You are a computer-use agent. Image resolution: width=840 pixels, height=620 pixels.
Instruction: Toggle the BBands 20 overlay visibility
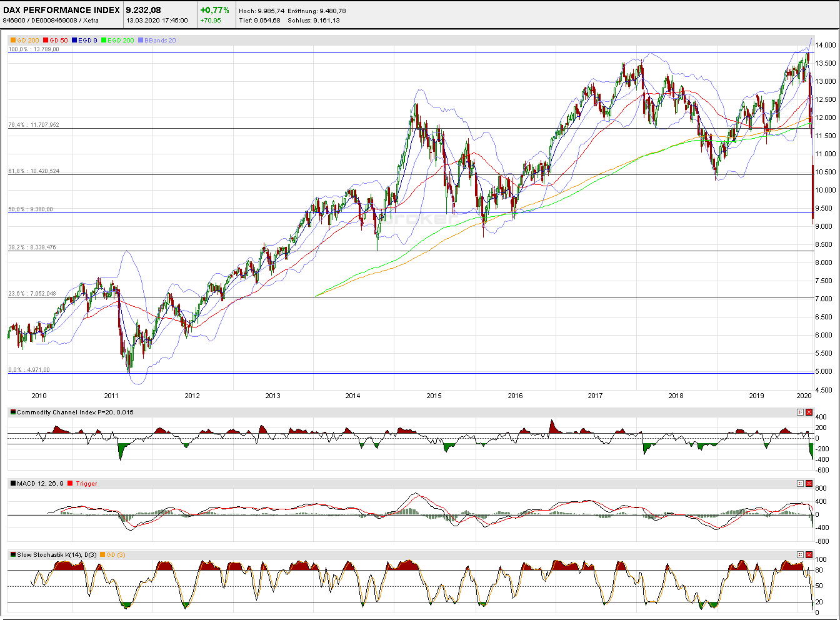159,39
